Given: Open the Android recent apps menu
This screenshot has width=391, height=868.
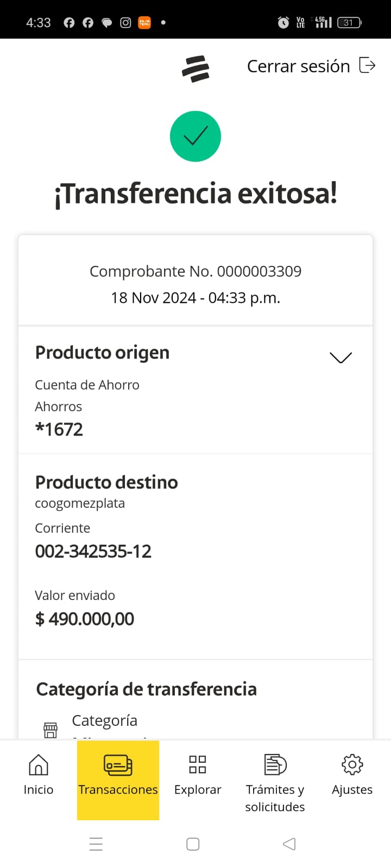Looking at the screenshot, I should click(x=96, y=844).
